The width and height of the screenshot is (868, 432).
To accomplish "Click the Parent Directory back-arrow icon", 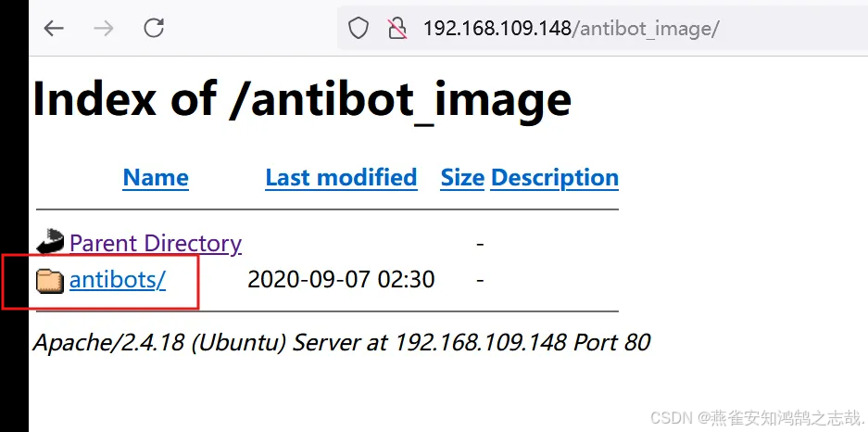I will coord(50,242).
